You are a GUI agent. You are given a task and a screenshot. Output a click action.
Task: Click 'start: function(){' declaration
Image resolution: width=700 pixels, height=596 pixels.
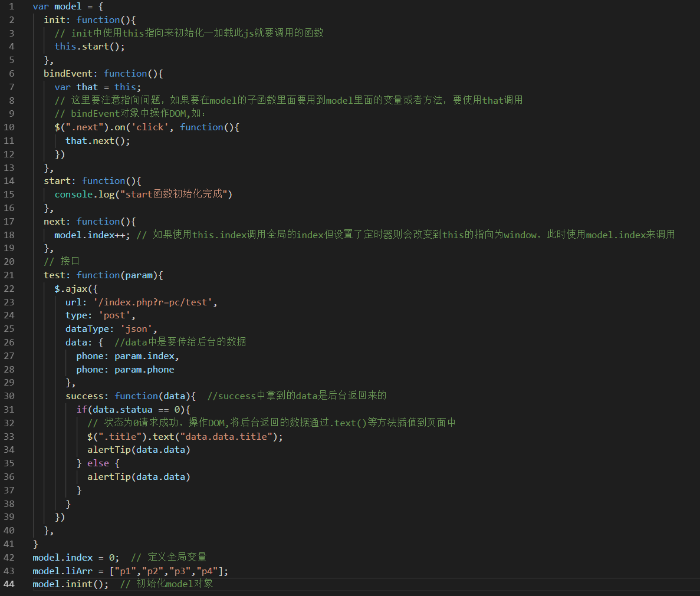(93, 181)
